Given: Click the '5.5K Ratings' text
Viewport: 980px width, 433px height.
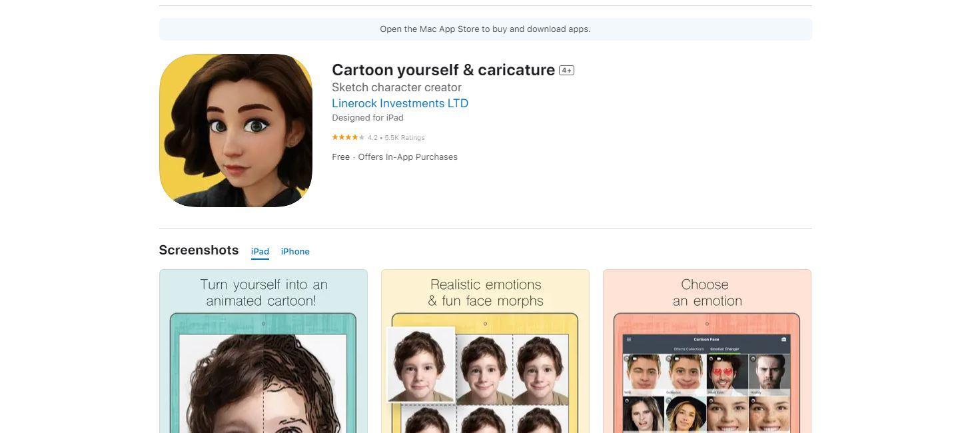Looking at the screenshot, I should pos(404,138).
